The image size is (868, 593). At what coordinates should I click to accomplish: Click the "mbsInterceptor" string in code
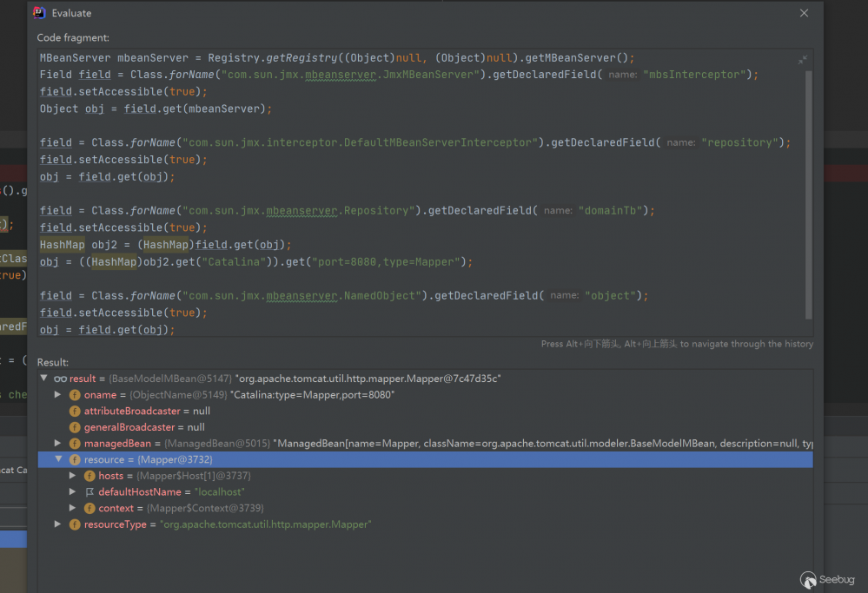tap(693, 74)
